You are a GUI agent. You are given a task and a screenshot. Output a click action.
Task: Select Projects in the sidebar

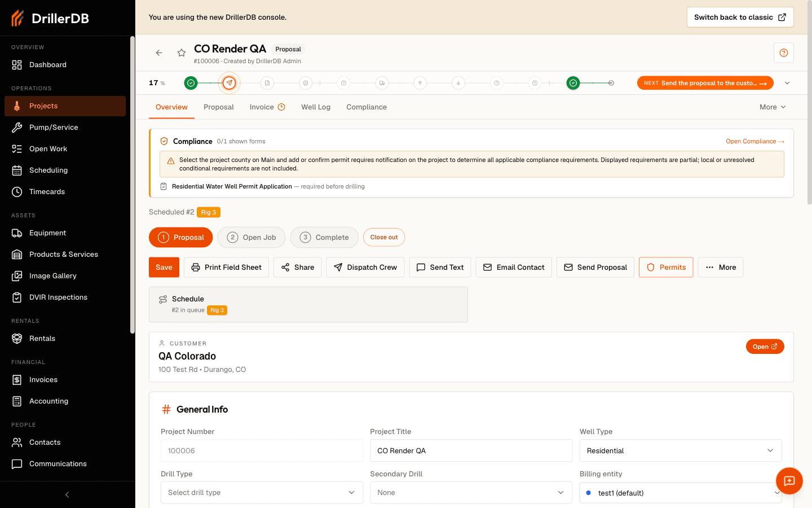(65, 106)
